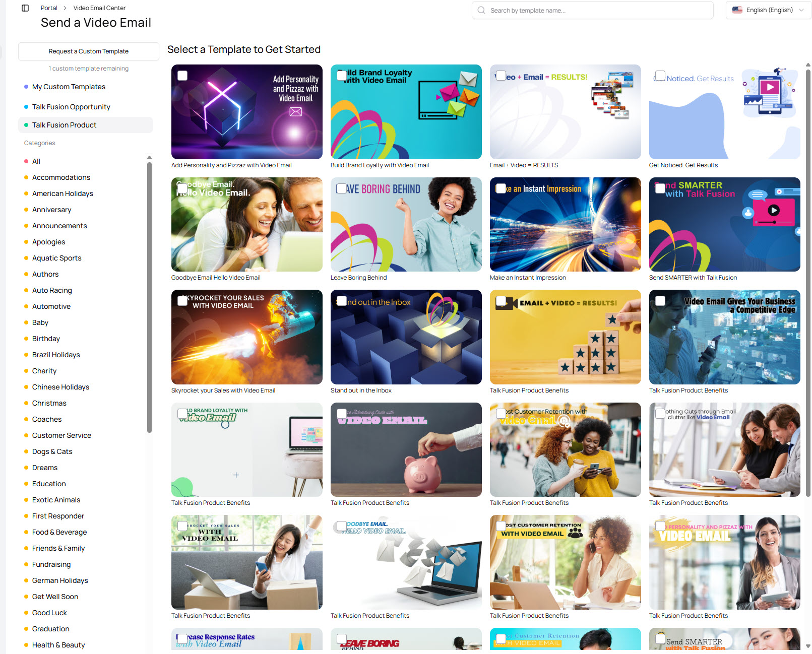The width and height of the screenshot is (812, 654).
Task: Toggle the sidebar panel icon
Action: pyautogui.click(x=25, y=8)
